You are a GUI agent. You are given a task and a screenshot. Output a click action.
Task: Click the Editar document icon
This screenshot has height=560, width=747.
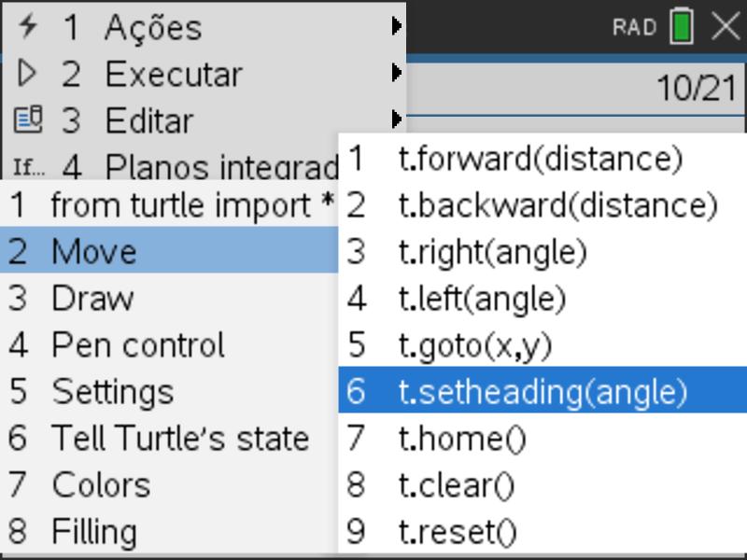(28, 119)
